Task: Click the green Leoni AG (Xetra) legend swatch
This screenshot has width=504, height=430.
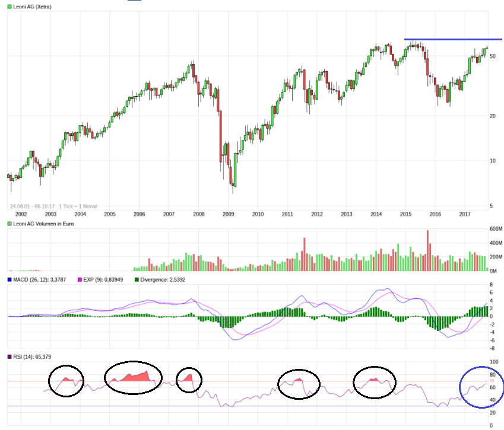Action: [9, 7]
